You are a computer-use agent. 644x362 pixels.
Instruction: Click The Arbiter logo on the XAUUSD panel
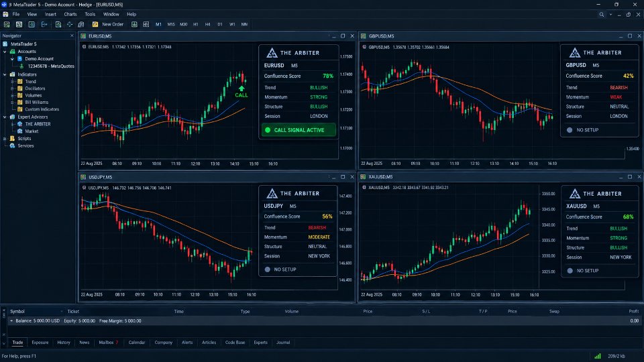click(575, 194)
